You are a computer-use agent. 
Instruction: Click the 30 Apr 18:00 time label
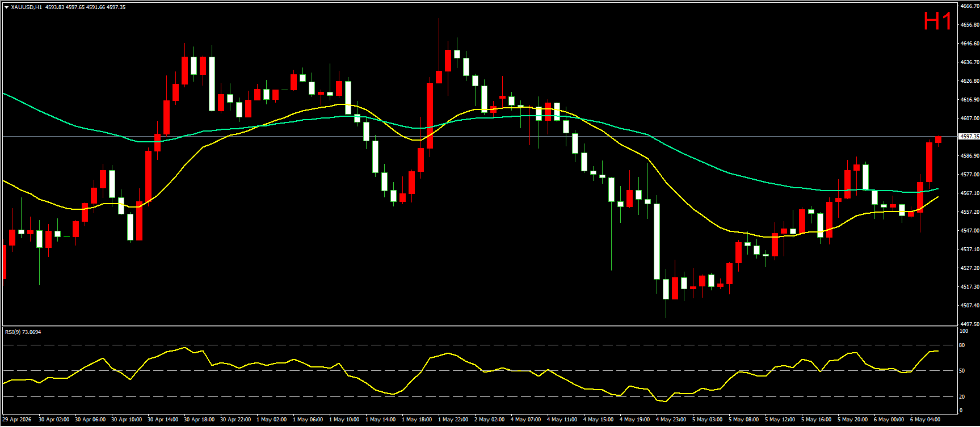click(199, 420)
